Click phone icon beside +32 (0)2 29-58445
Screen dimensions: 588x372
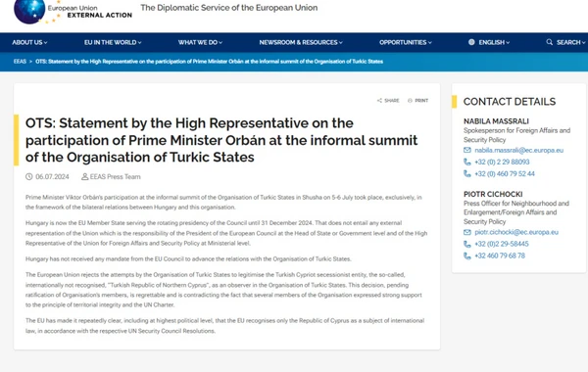466,244
